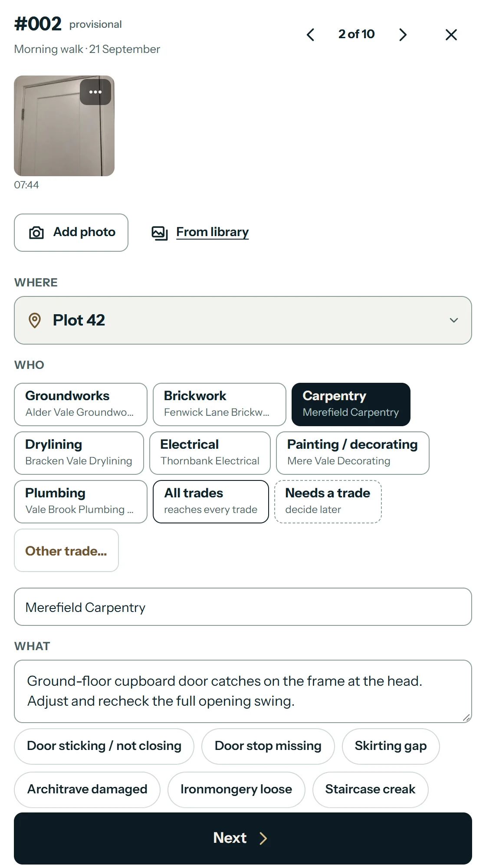Expand the Plot 42 location dropdown

pyautogui.click(x=243, y=320)
